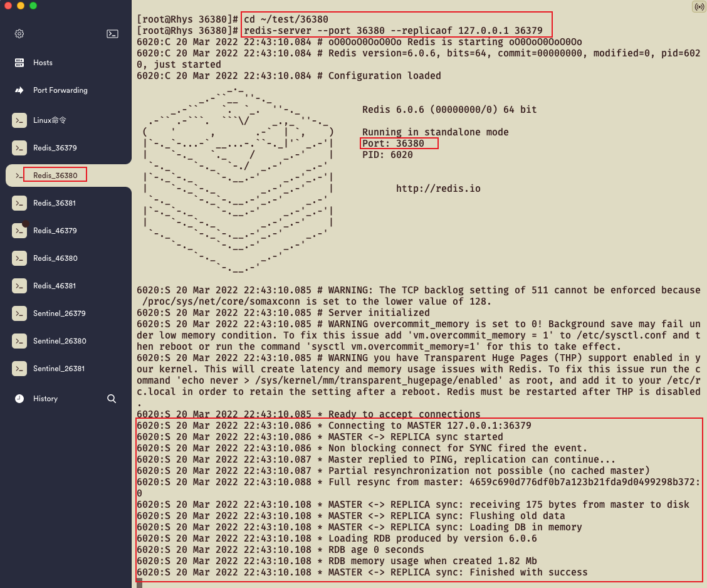Click 'receiving 175 bytes from master' line
This screenshot has height=588, width=707.
(413, 505)
